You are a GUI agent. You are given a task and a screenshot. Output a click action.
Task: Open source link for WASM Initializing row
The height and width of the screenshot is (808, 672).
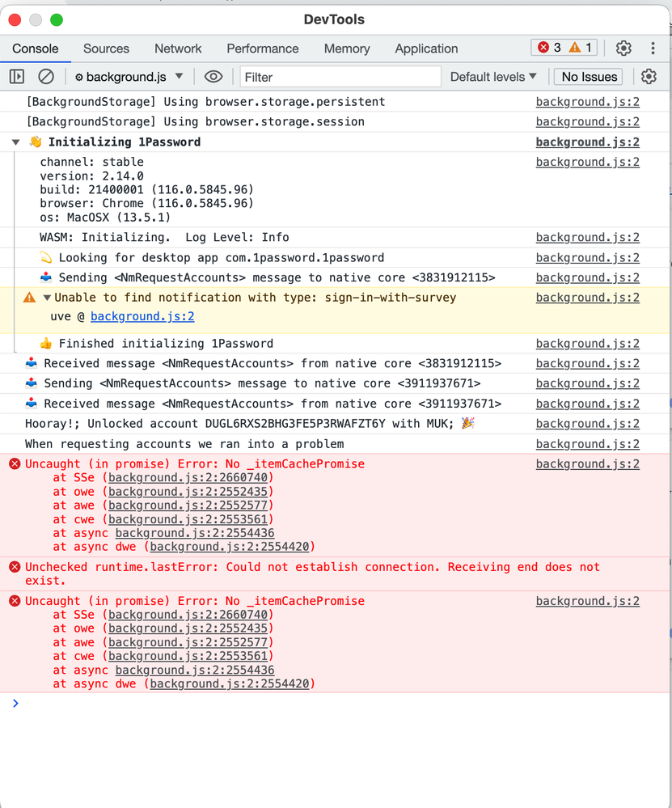(587, 237)
